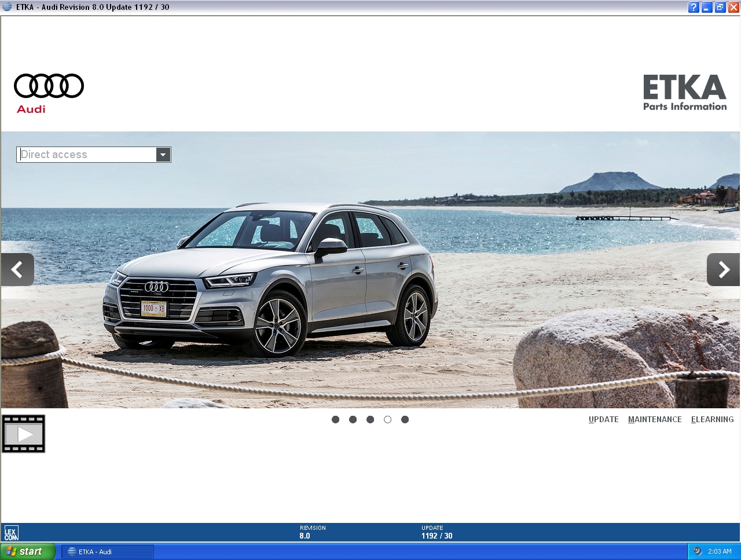Open the help question mark button
Image resolution: width=741 pixels, height=560 pixels.
click(694, 8)
